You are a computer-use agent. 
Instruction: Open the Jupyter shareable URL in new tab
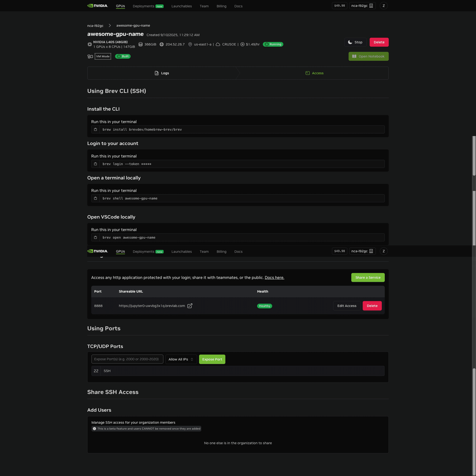click(x=190, y=306)
